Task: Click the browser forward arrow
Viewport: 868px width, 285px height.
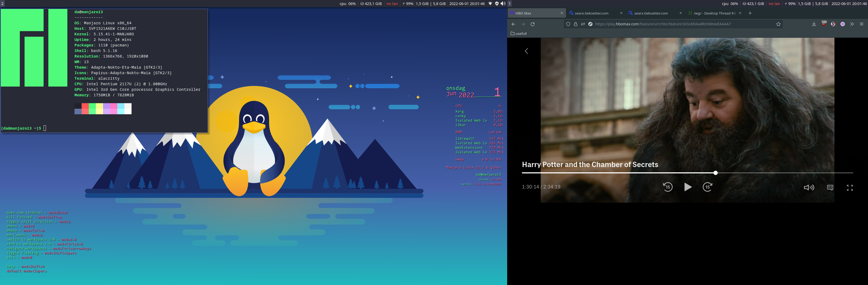Action: 523,24
